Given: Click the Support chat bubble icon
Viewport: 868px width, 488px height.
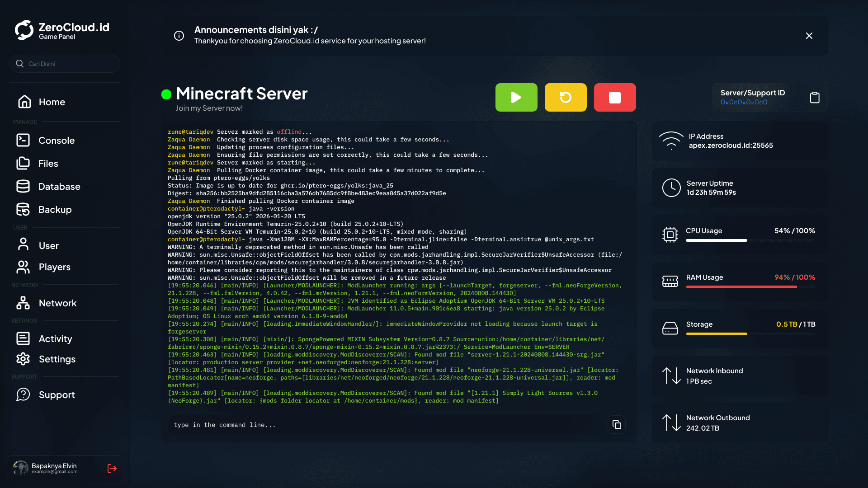Looking at the screenshot, I should [23, 394].
